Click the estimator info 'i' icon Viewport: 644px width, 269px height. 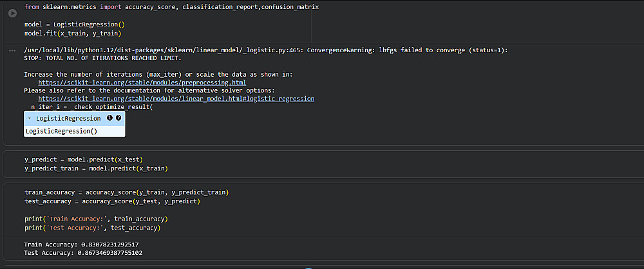(x=109, y=118)
